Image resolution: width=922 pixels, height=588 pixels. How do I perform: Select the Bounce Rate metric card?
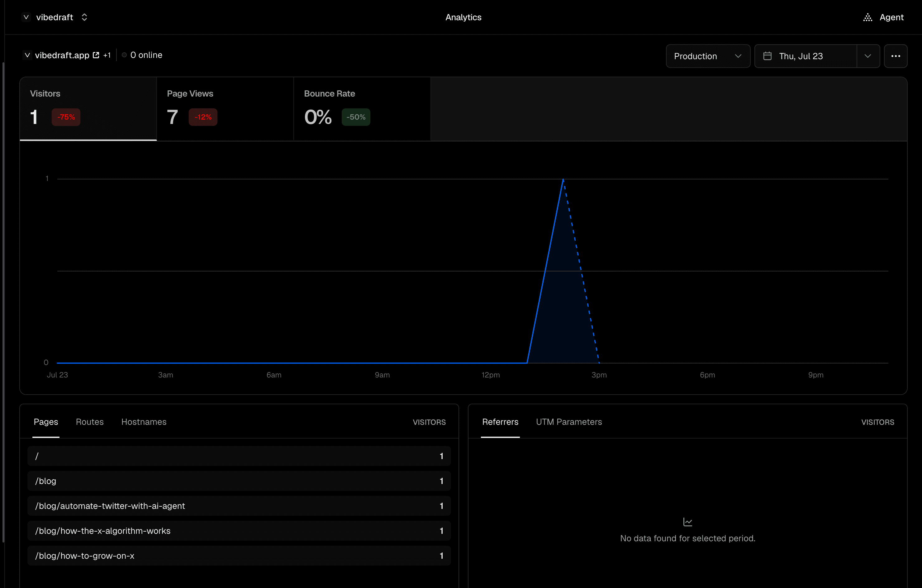(x=362, y=109)
